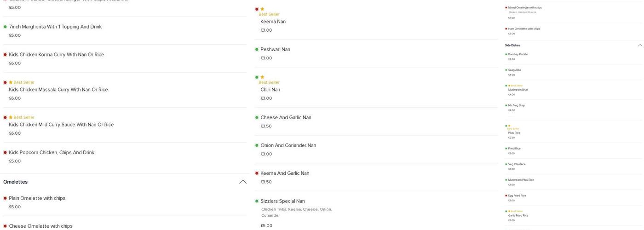Screen dimensions: 644x230
Task: Collapse the Omelettes section chevron
Action: tap(242, 182)
